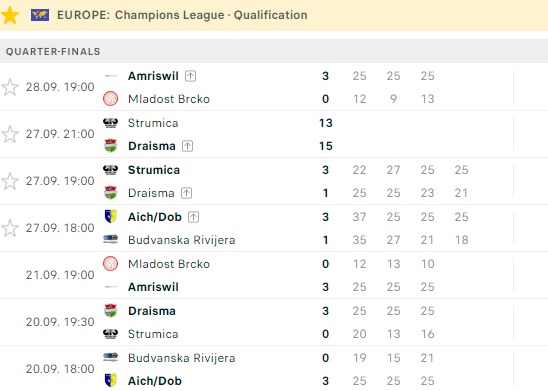548x391 pixels.
Task: Click advancing icon next to Draisma at 21:00
Action: pos(188,146)
